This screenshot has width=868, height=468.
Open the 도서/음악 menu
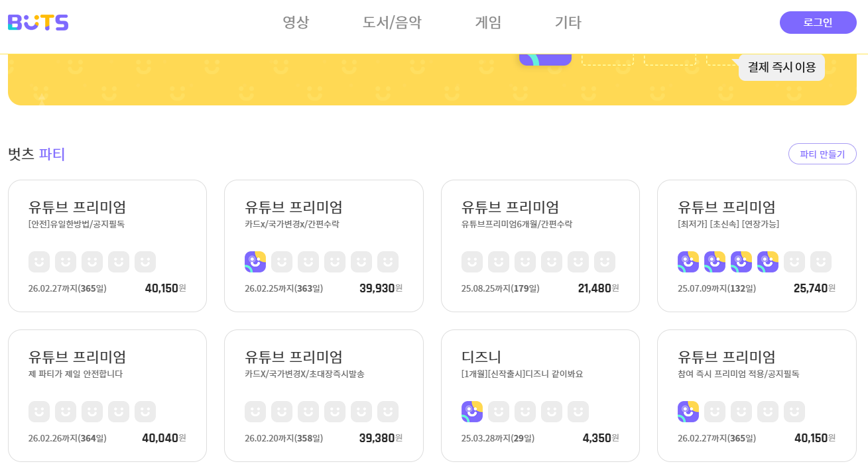(392, 23)
